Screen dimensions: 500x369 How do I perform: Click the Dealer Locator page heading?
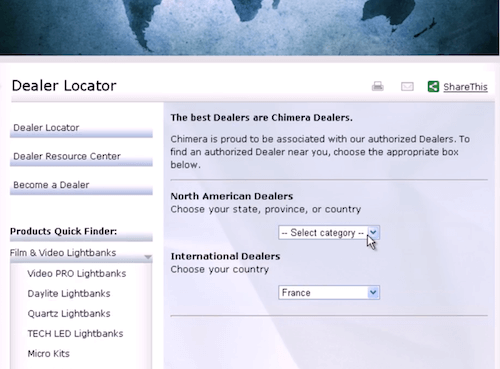click(64, 86)
